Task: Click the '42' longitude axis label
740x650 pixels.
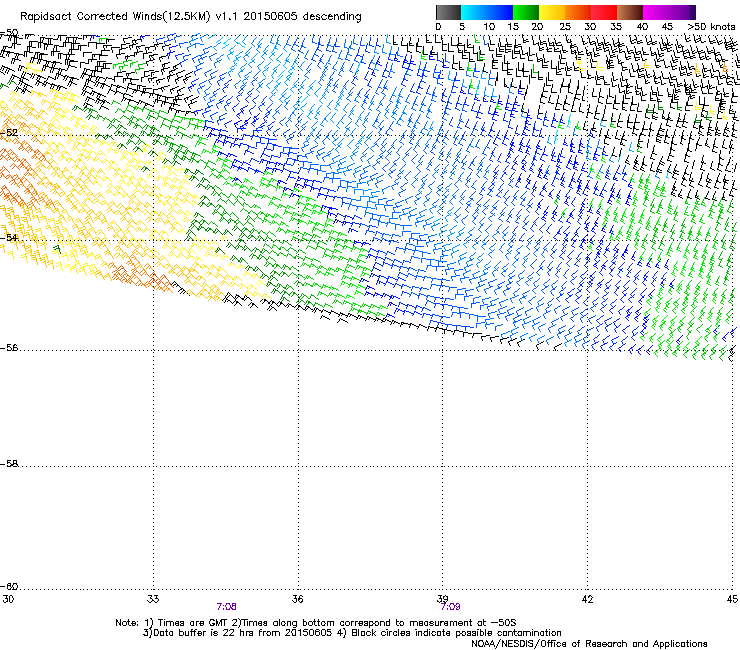Action: (587, 599)
